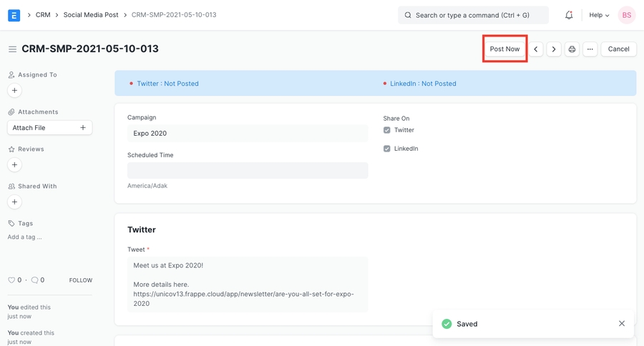Dismiss the Saved notification
This screenshot has height=346, width=644.
(x=621, y=324)
